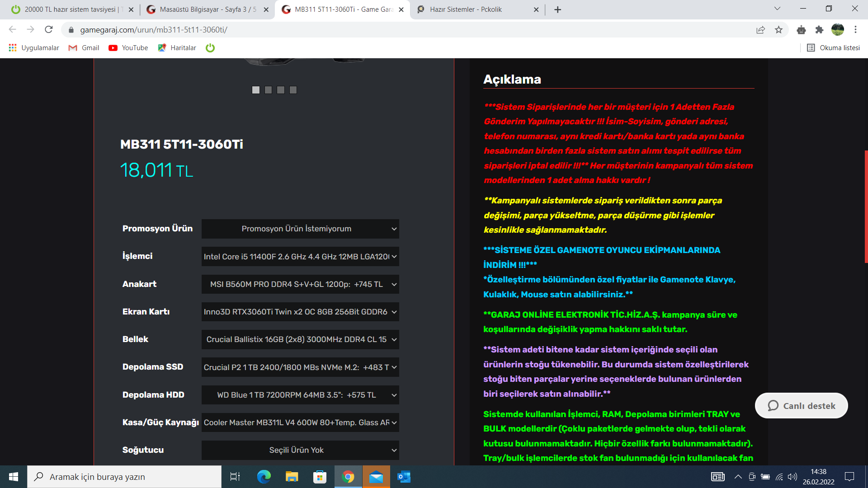Click the page vertical scrollbar
The width and height of the screenshot is (868, 488).
[866, 206]
